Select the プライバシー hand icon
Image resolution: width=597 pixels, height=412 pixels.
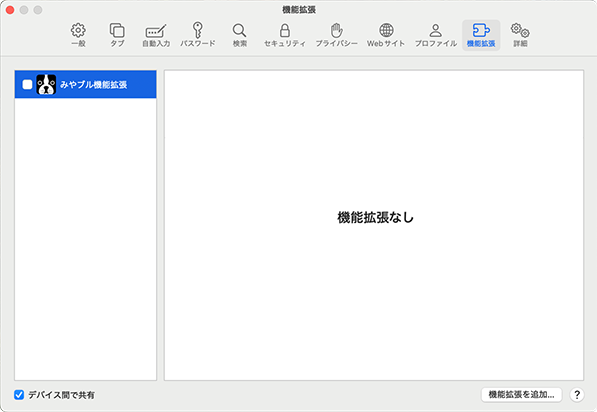click(x=337, y=30)
